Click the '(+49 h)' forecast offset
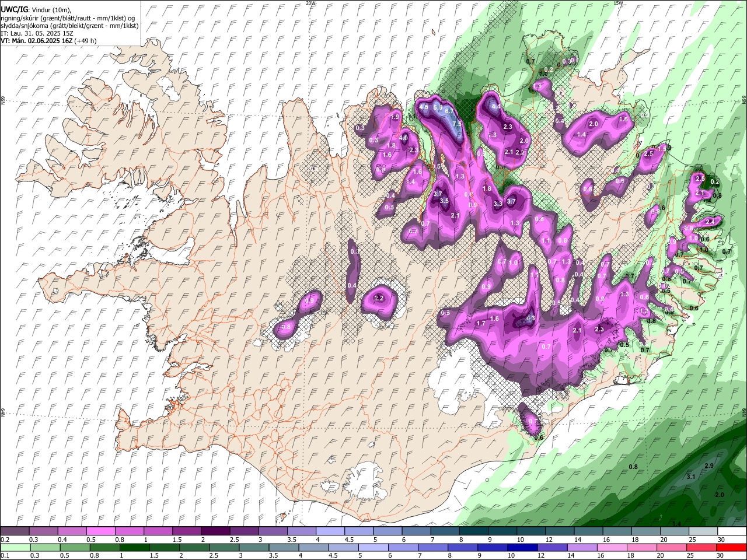 85,41
